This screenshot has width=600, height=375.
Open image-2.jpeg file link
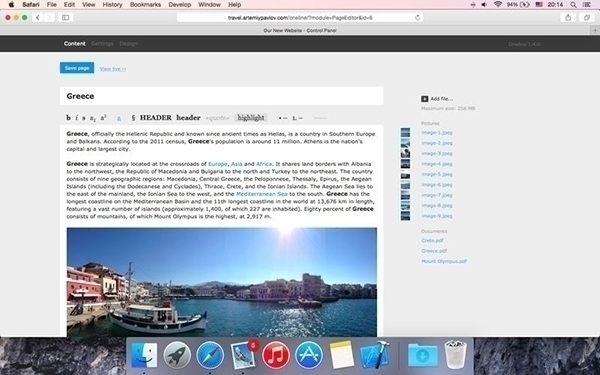[x=437, y=143]
